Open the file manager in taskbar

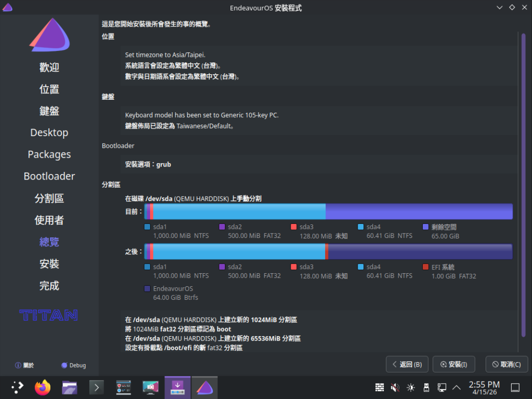pos(69,388)
